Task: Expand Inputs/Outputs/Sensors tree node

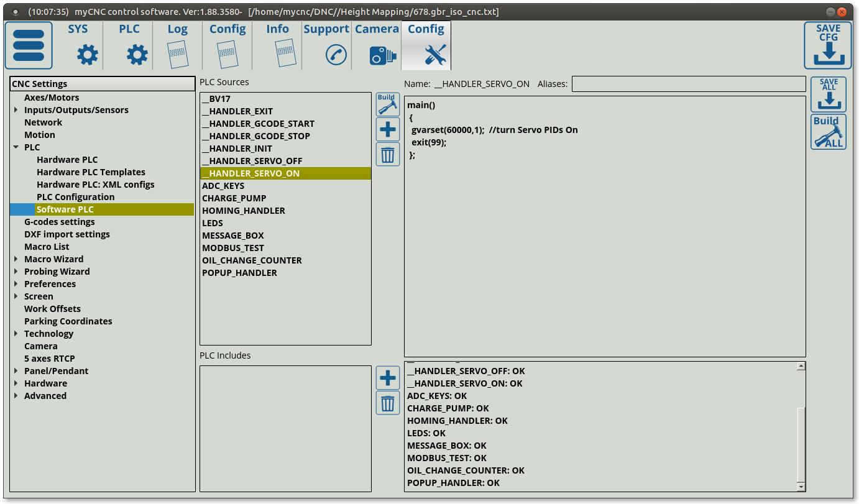Action: [16, 110]
